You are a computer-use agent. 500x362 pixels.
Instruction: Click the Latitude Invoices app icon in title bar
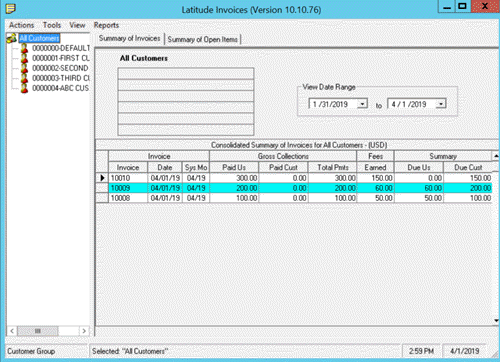[11, 8]
